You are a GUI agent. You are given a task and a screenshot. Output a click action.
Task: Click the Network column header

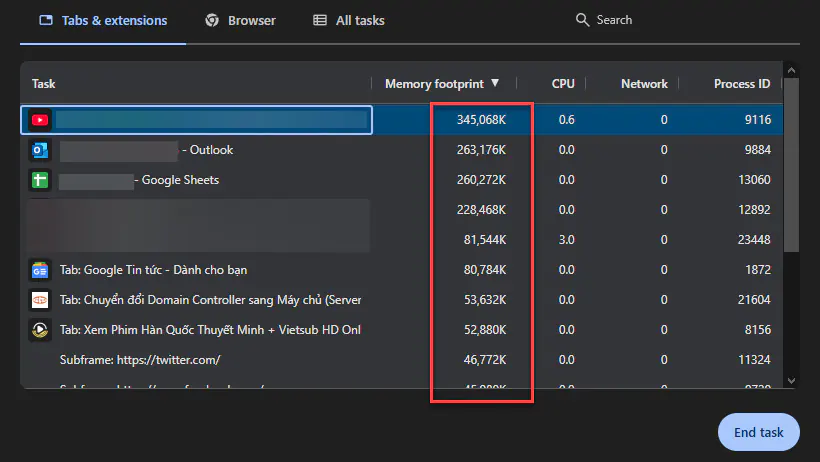(643, 84)
